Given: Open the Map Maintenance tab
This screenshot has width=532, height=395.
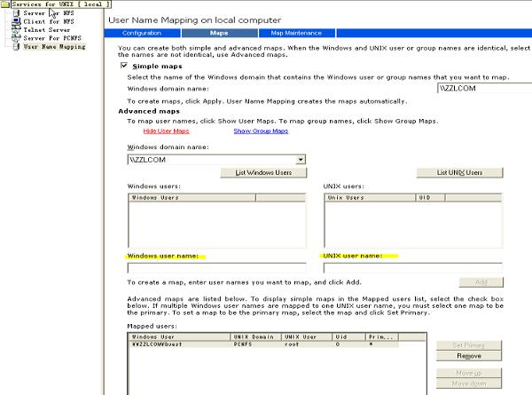Looking at the screenshot, I should (x=296, y=33).
